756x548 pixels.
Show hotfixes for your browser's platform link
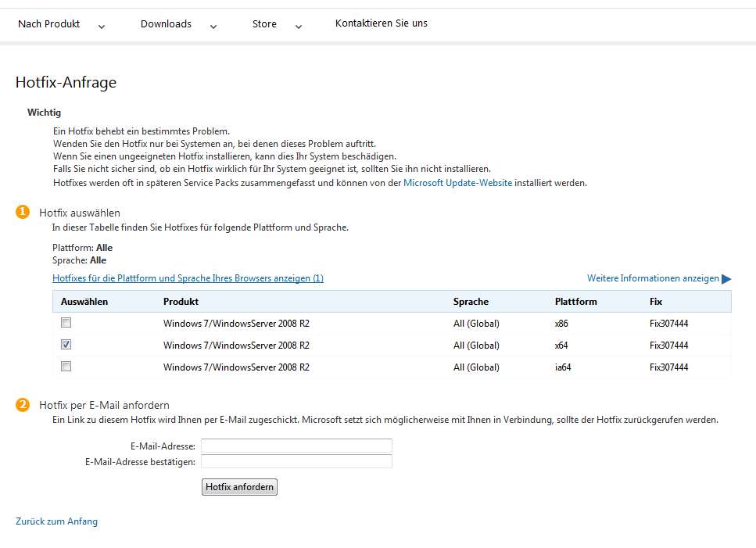coord(188,278)
